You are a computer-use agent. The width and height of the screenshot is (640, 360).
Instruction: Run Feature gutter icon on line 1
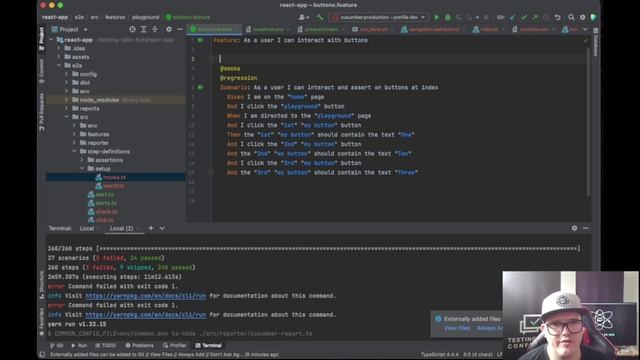[200, 40]
